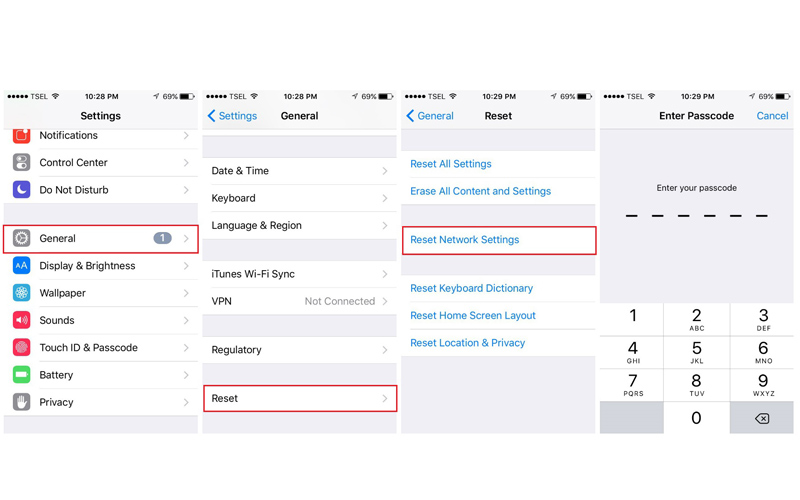800x500 pixels.
Task: Tap the Sounds speaker icon
Action: 21,320
